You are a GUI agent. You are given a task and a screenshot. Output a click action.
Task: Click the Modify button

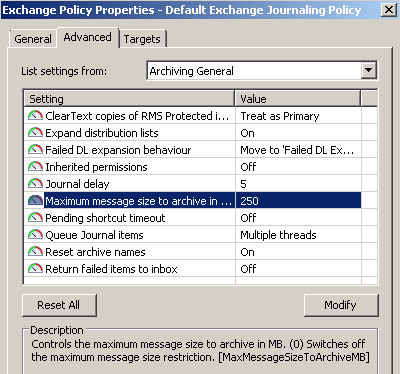[x=341, y=305]
